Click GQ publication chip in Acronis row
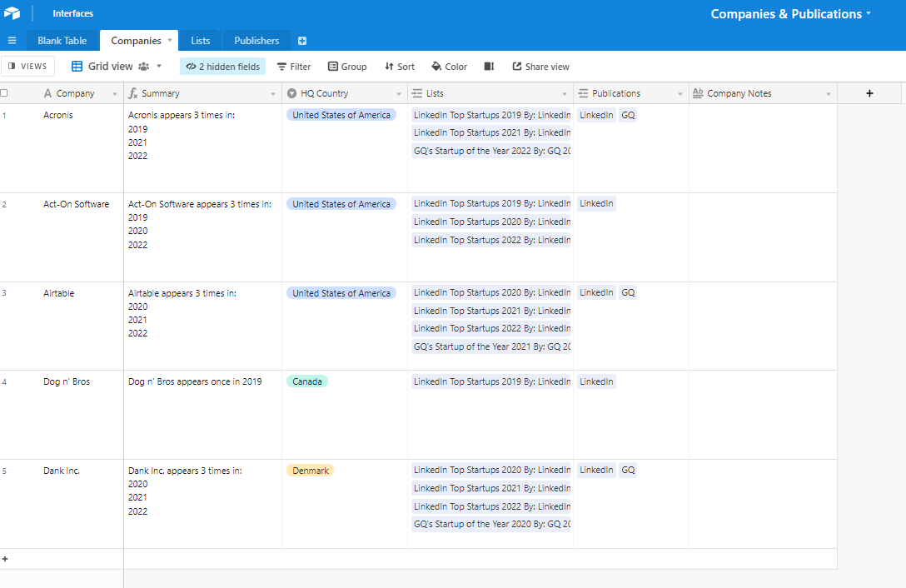 coord(628,115)
